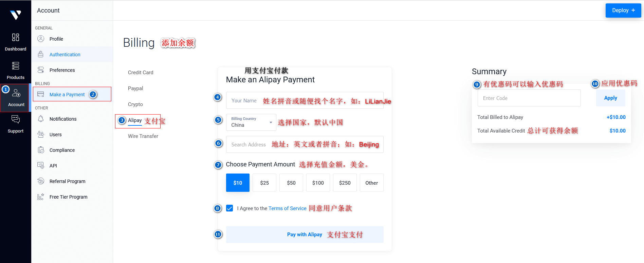
Task: Choose the $100 payment amount
Action: click(318, 183)
